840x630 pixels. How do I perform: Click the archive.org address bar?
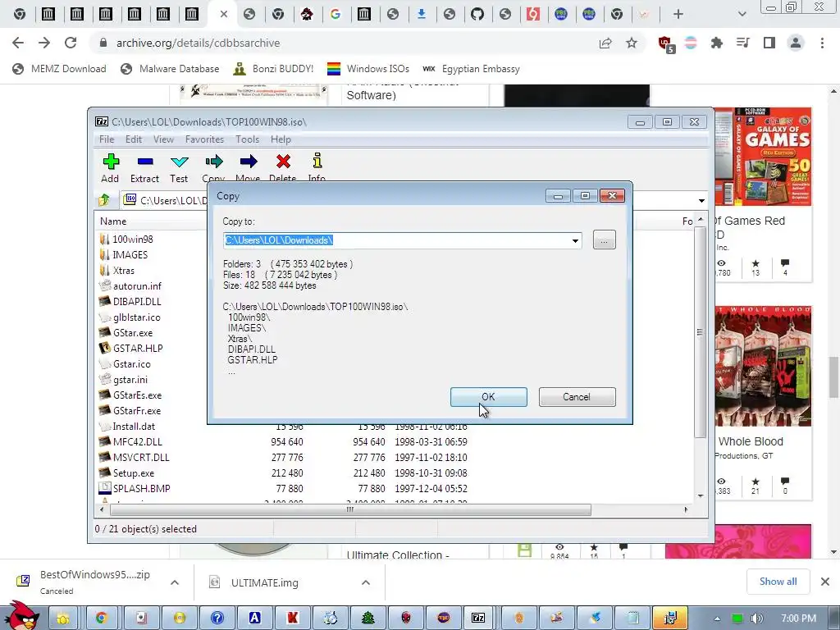coord(343,43)
